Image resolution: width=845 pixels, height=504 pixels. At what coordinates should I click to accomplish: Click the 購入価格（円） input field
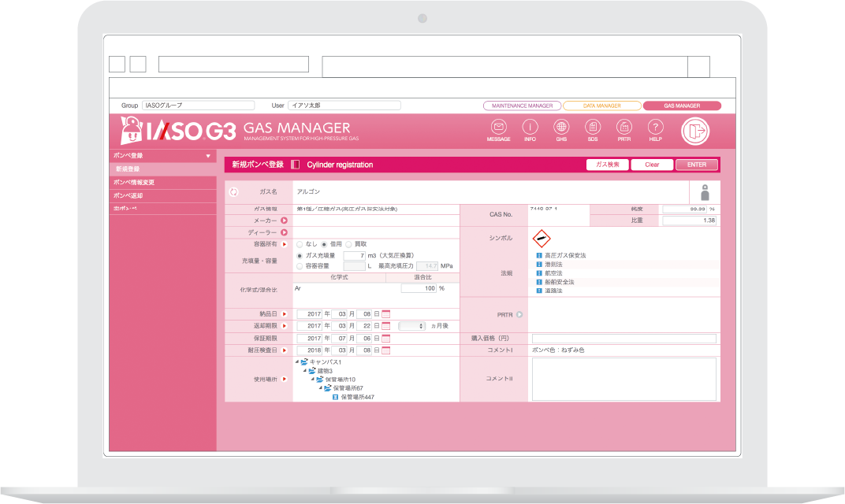[624, 339]
